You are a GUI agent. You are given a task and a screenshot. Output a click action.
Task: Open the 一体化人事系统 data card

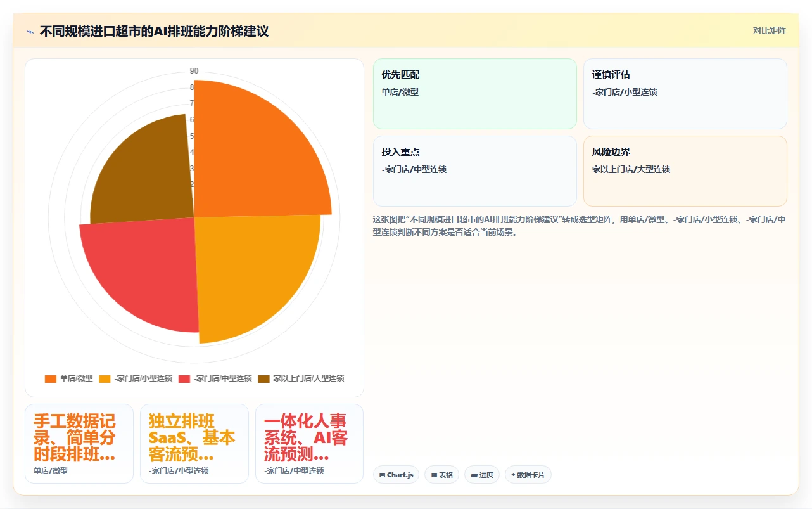coord(310,444)
